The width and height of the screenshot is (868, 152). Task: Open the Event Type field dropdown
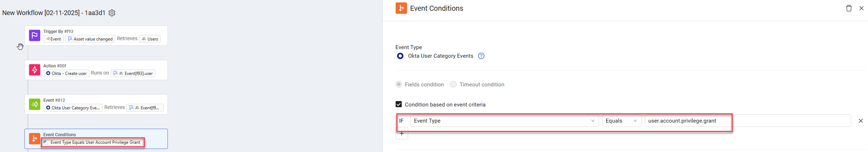point(504,121)
